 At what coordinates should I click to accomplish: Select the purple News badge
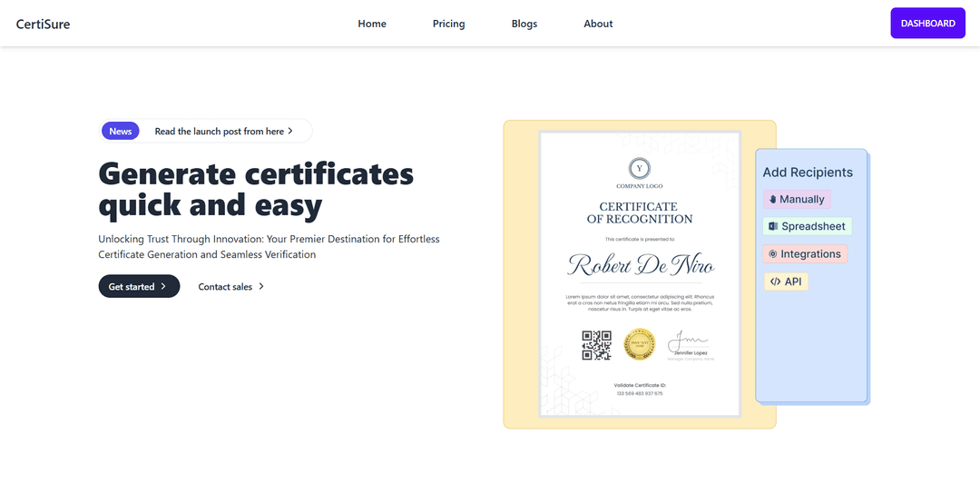click(x=121, y=132)
